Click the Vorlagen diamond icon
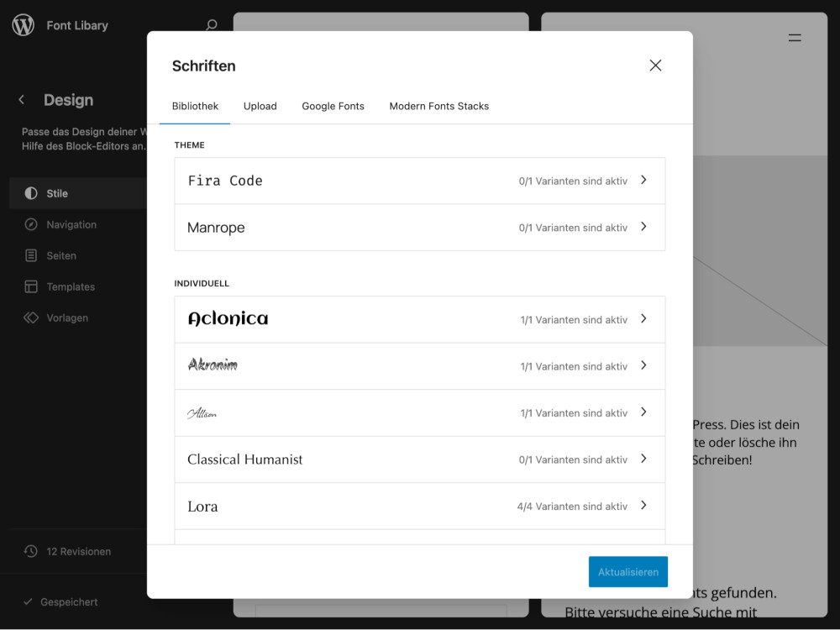 [31, 318]
